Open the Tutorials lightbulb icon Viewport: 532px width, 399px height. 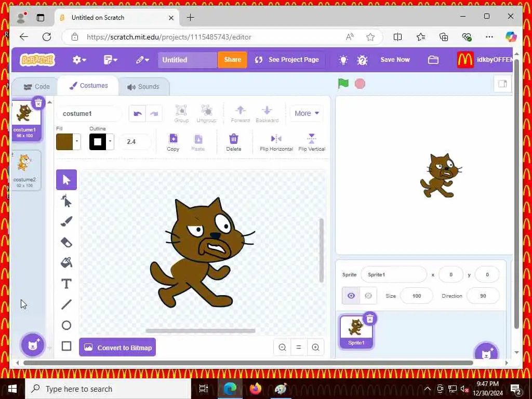pyautogui.click(x=343, y=60)
